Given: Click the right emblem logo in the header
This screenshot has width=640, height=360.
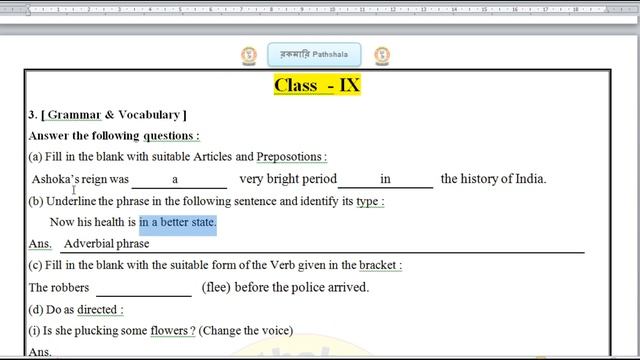Looking at the screenshot, I should point(382,56).
